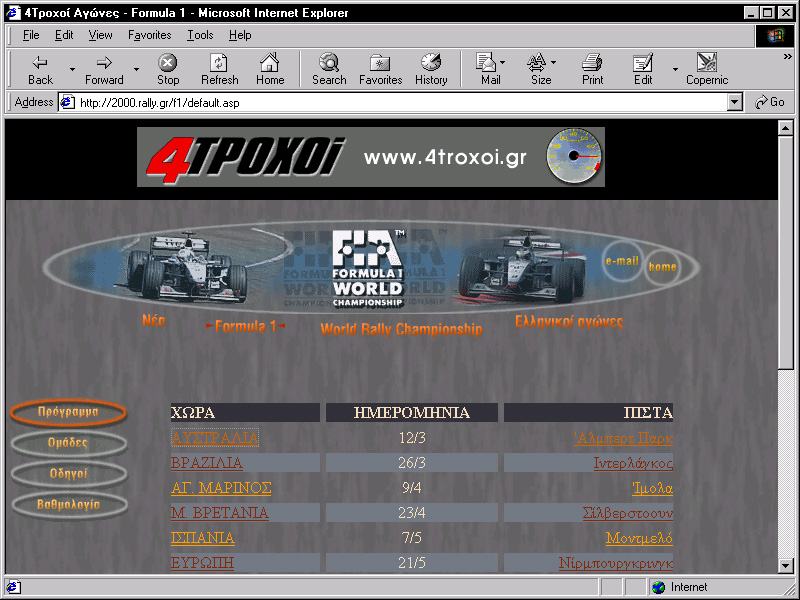Open the Ιντερλάγκος circuit link
The image size is (800, 600).
(633, 463)
